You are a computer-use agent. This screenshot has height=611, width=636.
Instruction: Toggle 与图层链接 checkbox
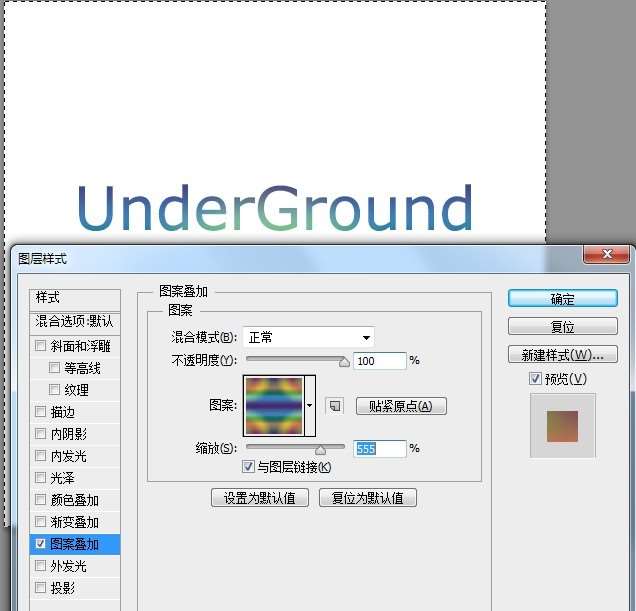click(x=249, y=467)
